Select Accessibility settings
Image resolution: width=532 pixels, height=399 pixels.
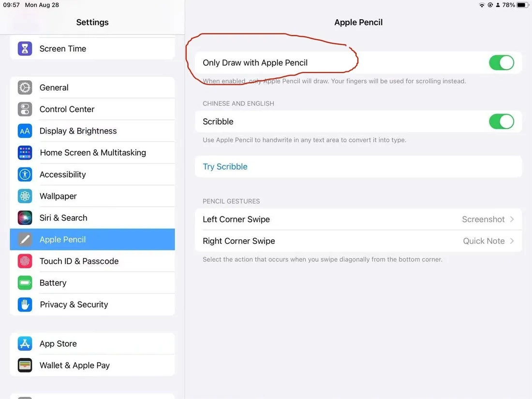92,175
